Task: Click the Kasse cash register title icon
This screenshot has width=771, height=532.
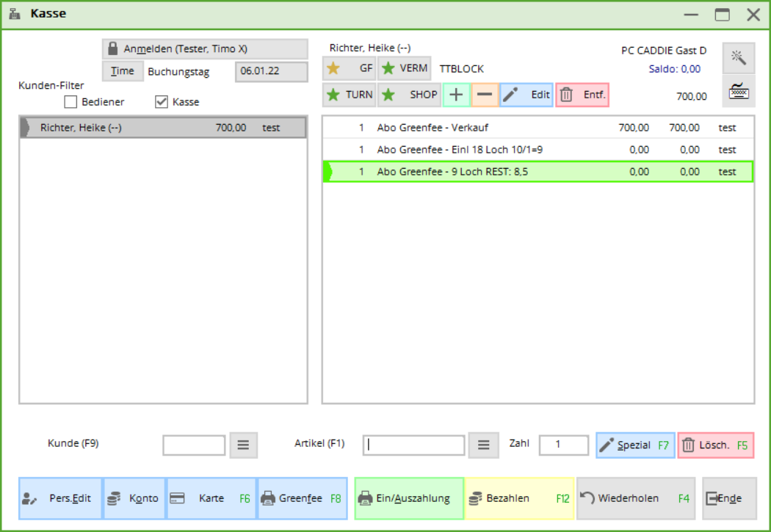Action: click(x=15, y=14)
